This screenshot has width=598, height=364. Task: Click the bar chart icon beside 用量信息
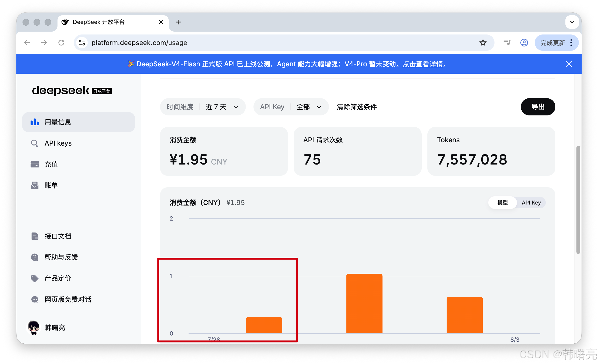[x=34, y=122]
